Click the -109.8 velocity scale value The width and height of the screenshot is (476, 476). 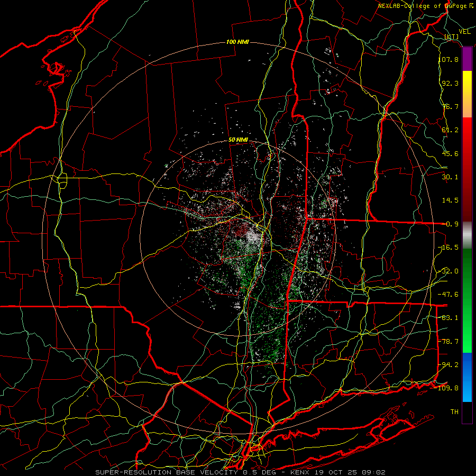pyautogui.click(x=446, y=388)
